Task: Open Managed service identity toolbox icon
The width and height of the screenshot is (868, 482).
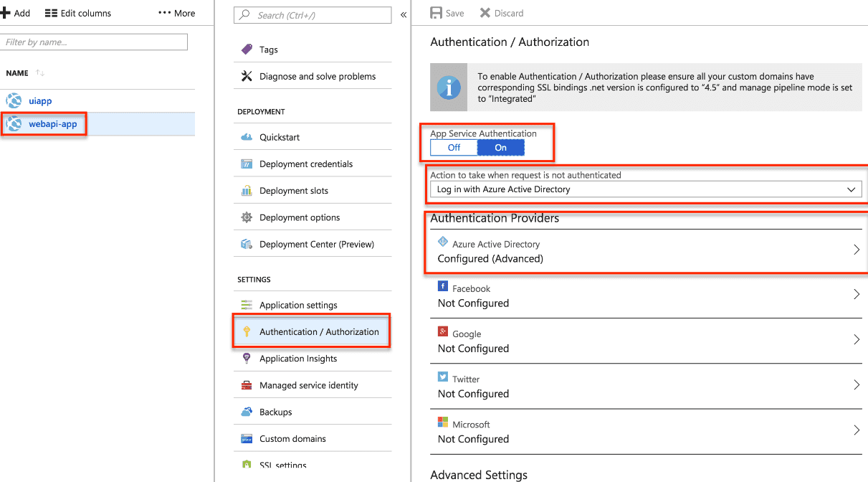Action: point(247,385)
